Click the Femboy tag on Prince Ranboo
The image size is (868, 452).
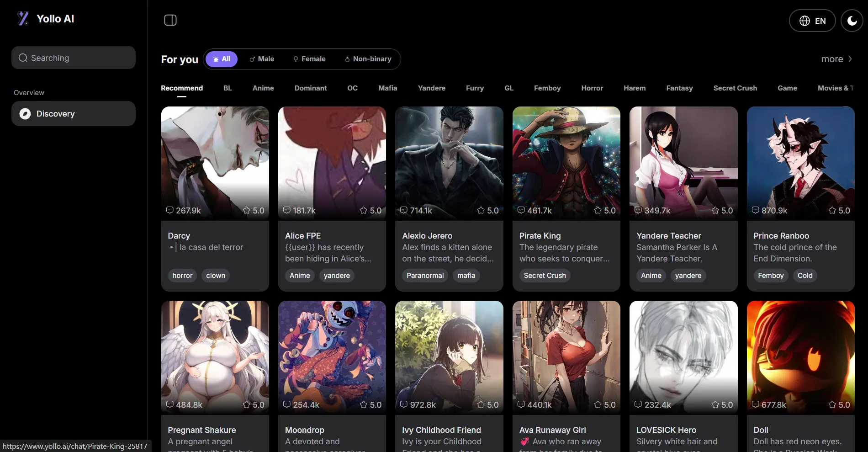click(x=771, y=276)
